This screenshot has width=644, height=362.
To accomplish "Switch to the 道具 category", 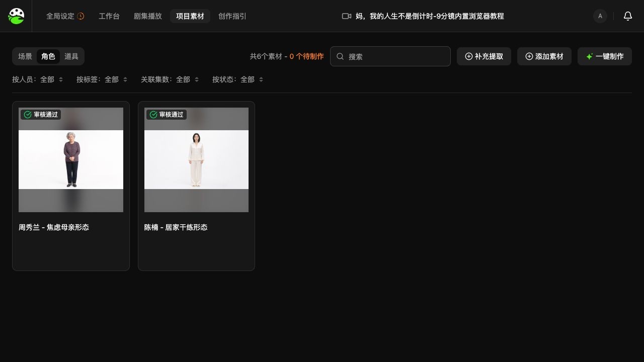I will (71, 56).
